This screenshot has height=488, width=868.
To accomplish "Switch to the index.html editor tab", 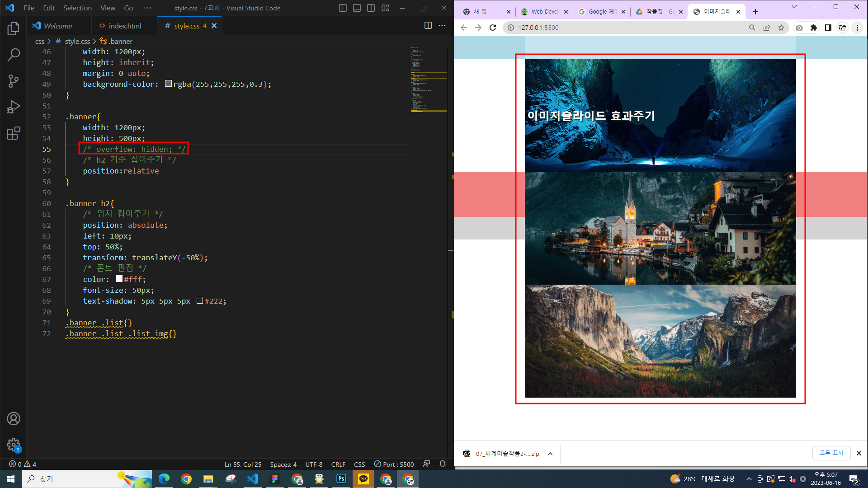I will (x=124, y=26).
